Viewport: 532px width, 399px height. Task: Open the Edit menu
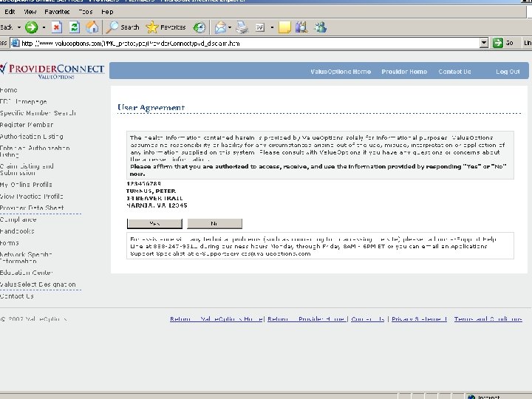coord(10,12)
